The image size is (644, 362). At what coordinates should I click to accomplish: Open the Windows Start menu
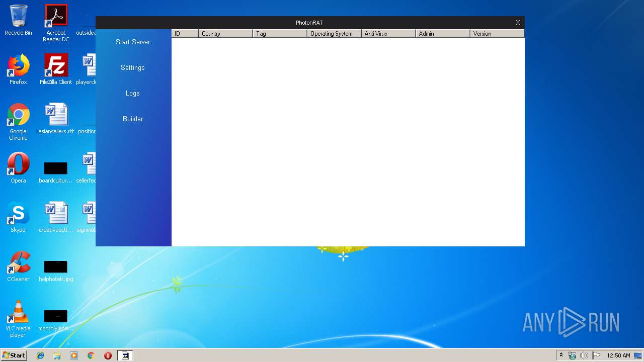pos(14,355)
